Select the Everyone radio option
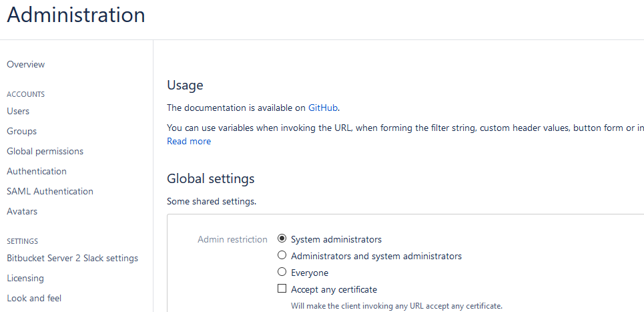 pos(282,272)
